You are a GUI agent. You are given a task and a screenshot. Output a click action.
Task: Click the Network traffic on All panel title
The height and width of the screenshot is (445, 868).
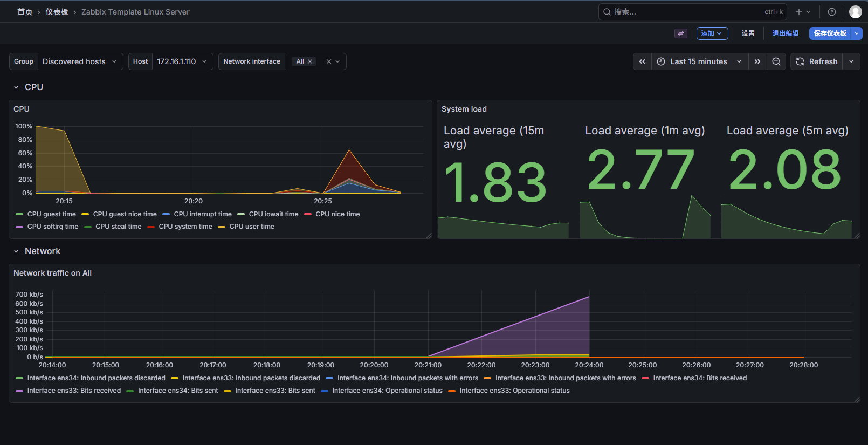(x=52, y=273)
